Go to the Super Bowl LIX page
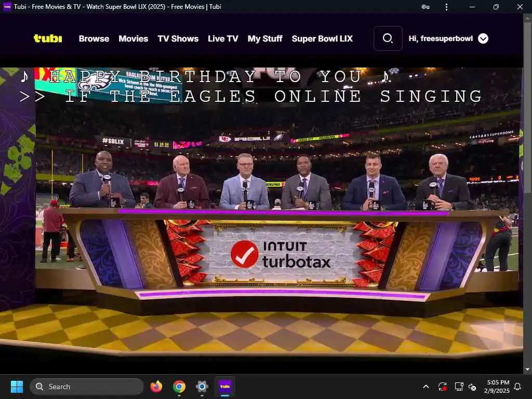The image size is (532, 399). [x=322, y=38]
